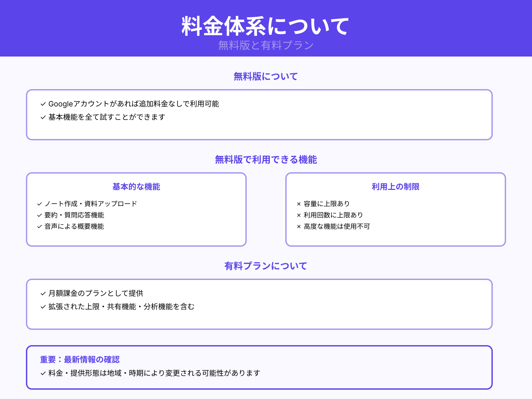Click the 重要：最新情報の確認 label
532x399 pixels.
[80, 359]
